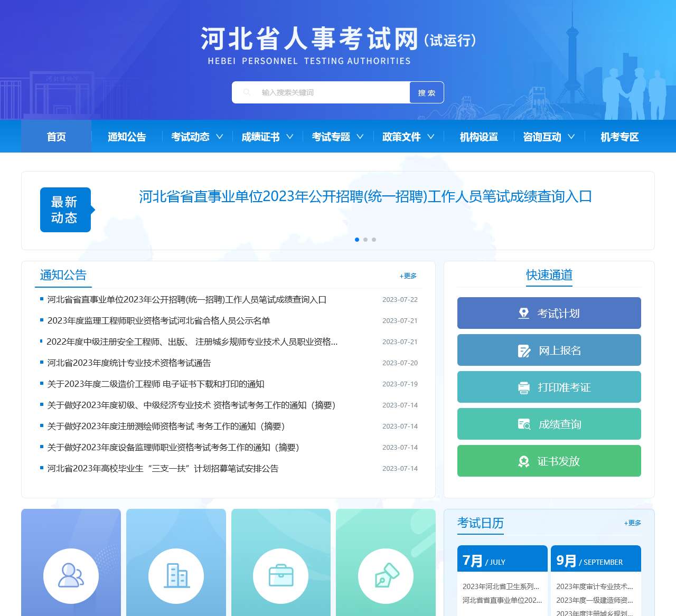Expand the 考试动态 dropdown menu
Image resolution: width=676 pixels, height=616 pixels.
(x=221, y=137)
